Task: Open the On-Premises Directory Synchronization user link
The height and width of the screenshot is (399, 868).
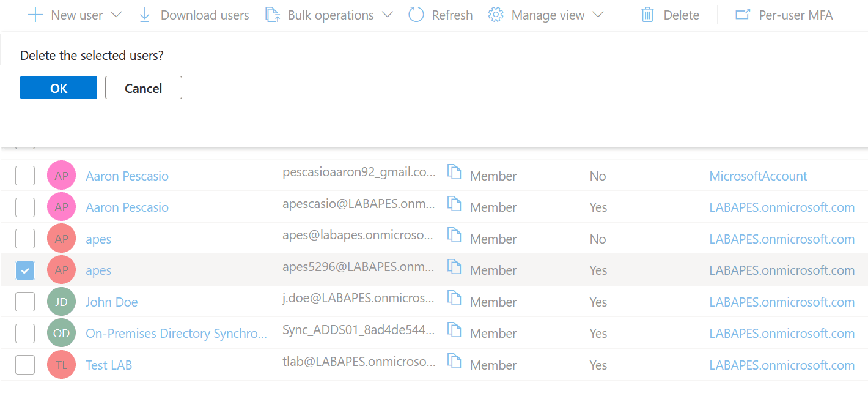Action: (x=176, y=334)
